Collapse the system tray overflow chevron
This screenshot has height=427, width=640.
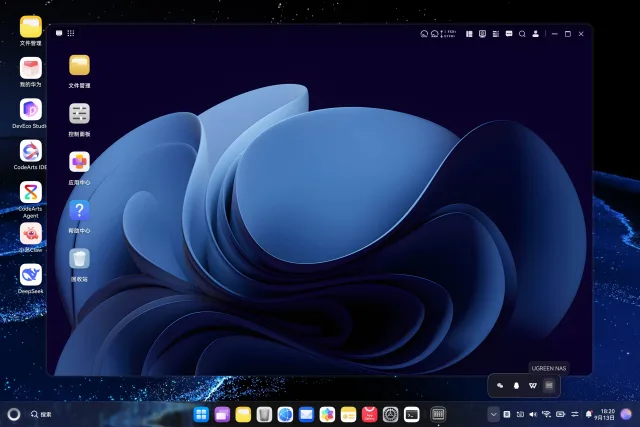click(493, 415)
